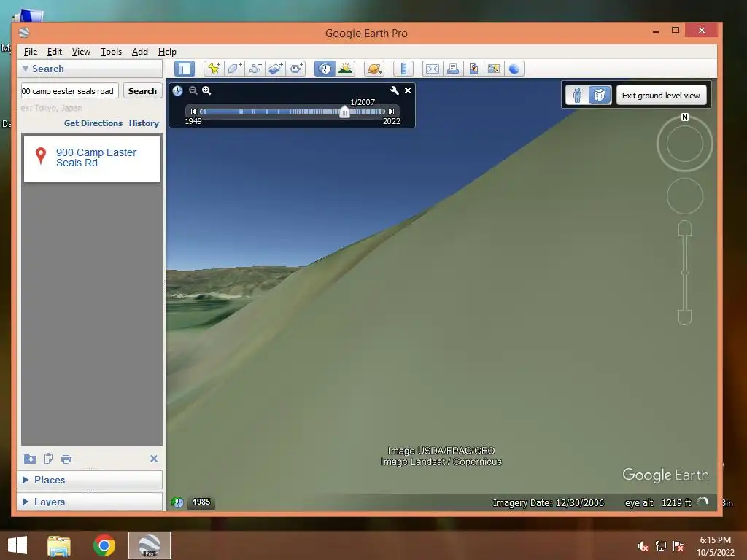Add a polygon from the toolbar

click(x=234, y=69)
